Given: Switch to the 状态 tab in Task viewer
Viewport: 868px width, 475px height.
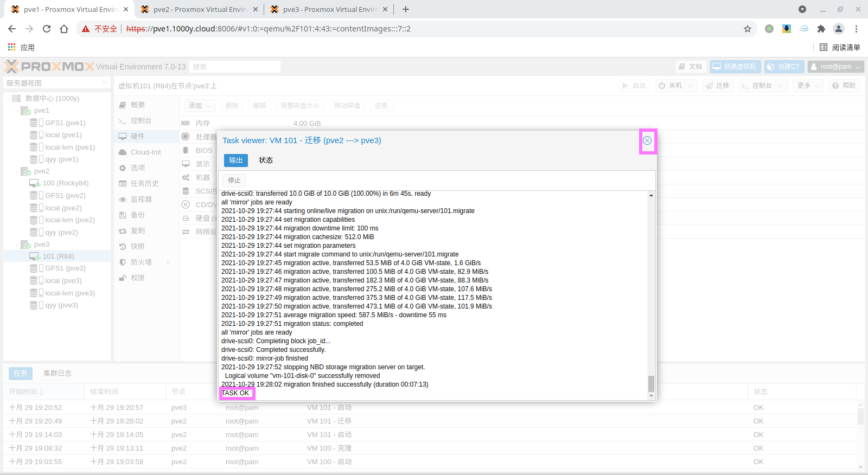Looking at the screenshot, I should coord(265,160).
